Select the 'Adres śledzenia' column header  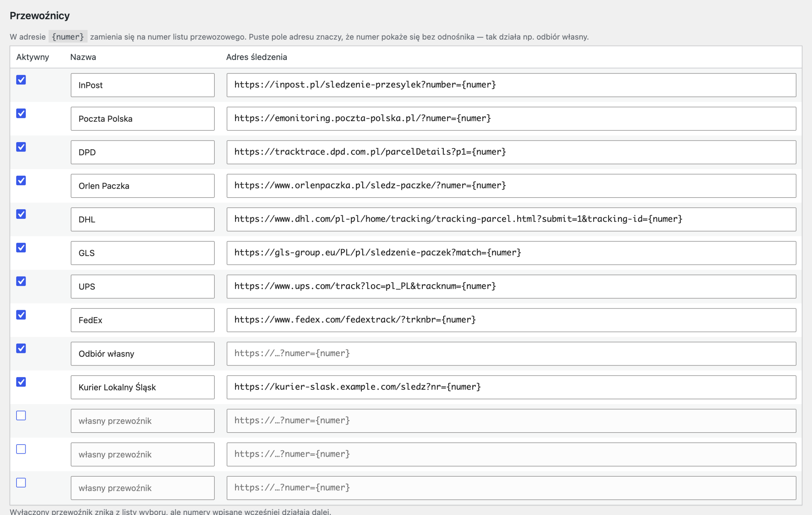[x=256, y=57]
